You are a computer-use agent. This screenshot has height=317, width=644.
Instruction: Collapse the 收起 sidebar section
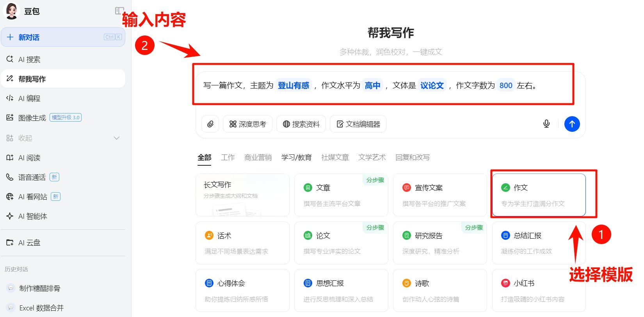pos(62,138)
